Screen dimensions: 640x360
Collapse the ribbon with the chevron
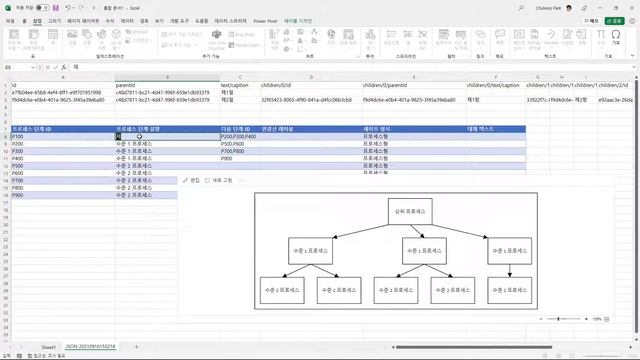point(632,56)
